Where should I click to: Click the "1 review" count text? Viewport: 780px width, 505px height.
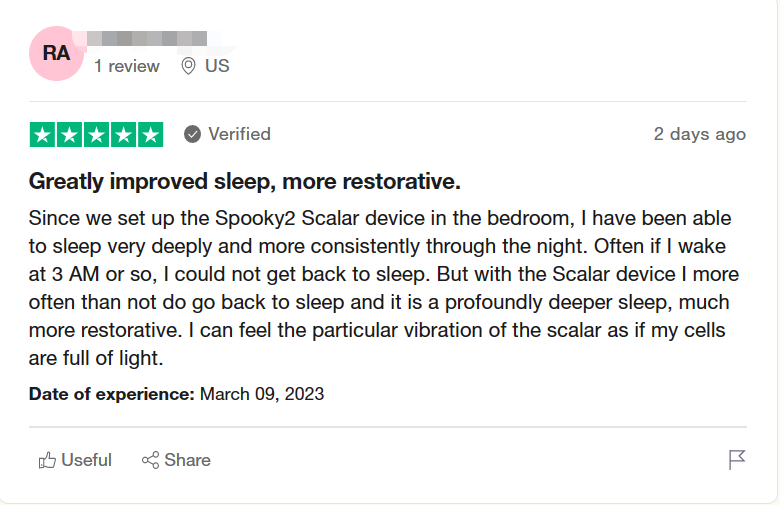pos(127,66)
